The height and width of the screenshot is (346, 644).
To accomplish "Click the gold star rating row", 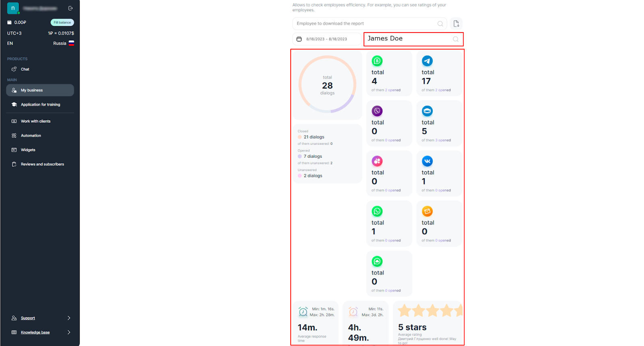I will pyautogui.click(x=430, y=311).
